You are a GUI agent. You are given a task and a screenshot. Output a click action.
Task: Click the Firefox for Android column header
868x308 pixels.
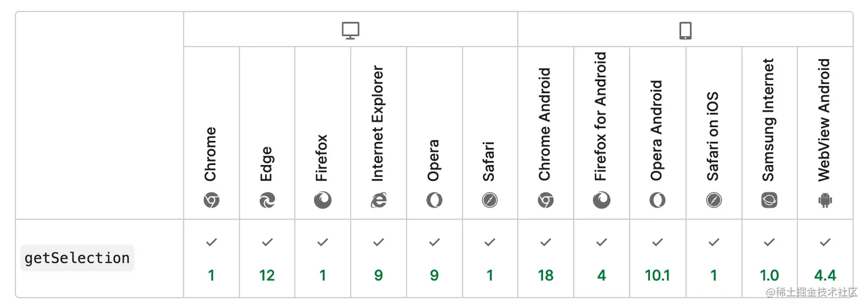pyautogui.click(x=601, y=117)
